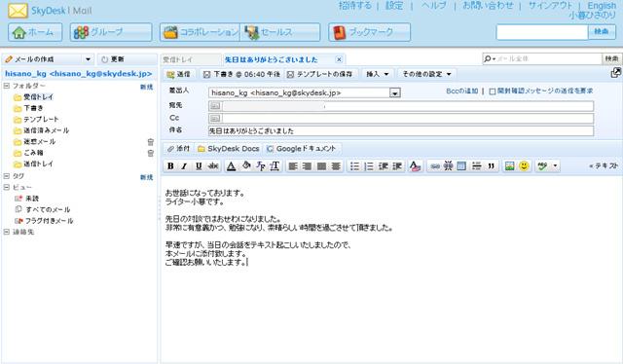Change the font size
This screenshot has height=364, width=623.
pos(275,166)
